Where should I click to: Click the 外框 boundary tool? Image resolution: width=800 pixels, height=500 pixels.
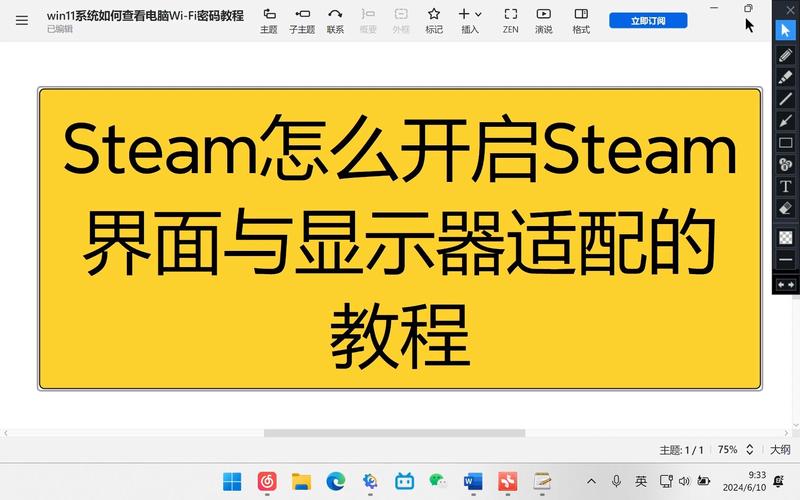tap(401, 21)
